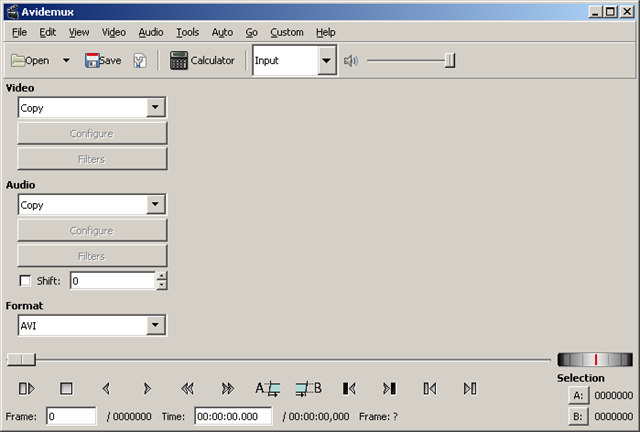
Task: Open the Audio menu
Action: [x=151, y=32]
